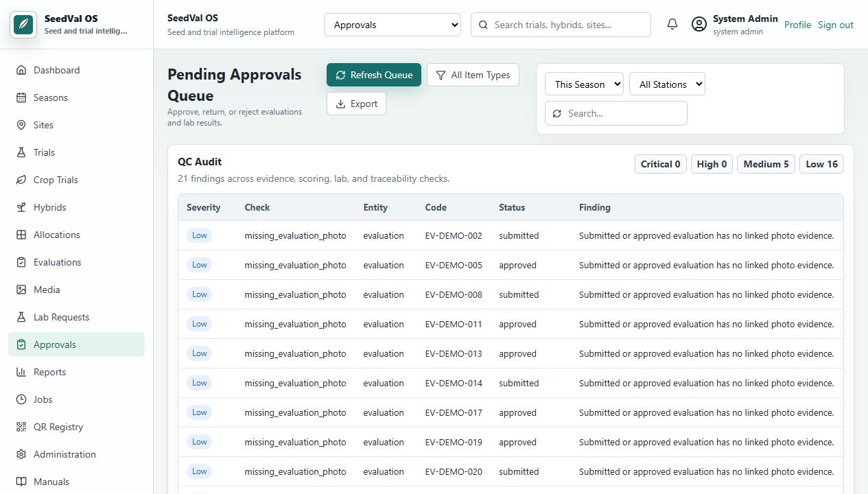Screen dimensions: 868x494
Task: Open the All Stations dropdown
Action: coord(667,84)
